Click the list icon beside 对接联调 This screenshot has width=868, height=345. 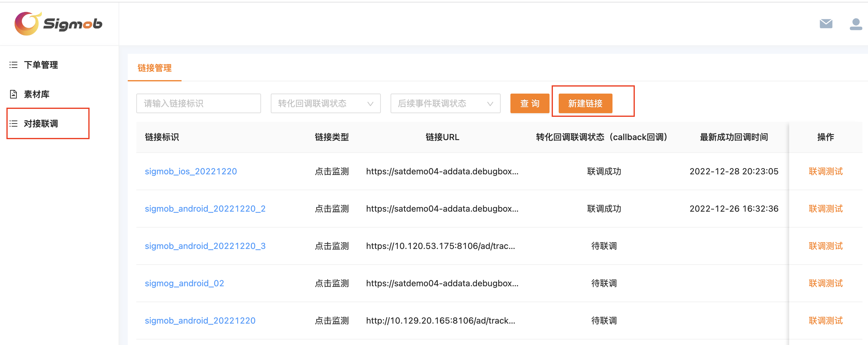(13, 124)
